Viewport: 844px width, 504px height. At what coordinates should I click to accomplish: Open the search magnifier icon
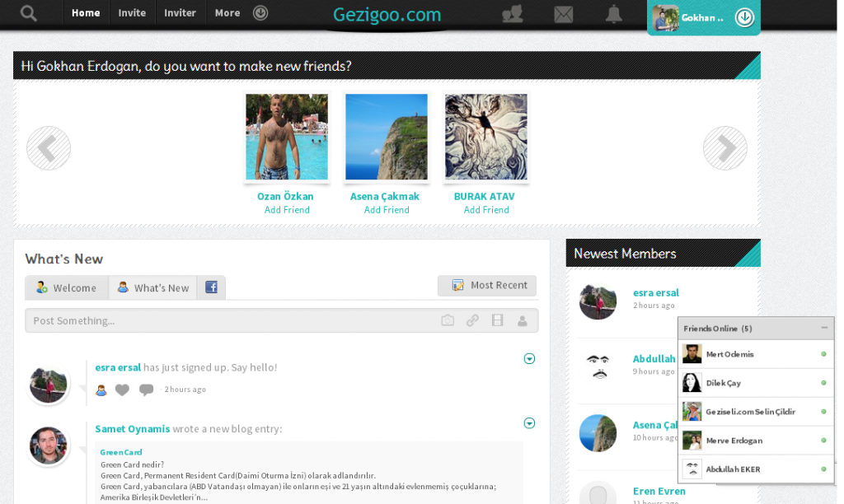(27, 12)
